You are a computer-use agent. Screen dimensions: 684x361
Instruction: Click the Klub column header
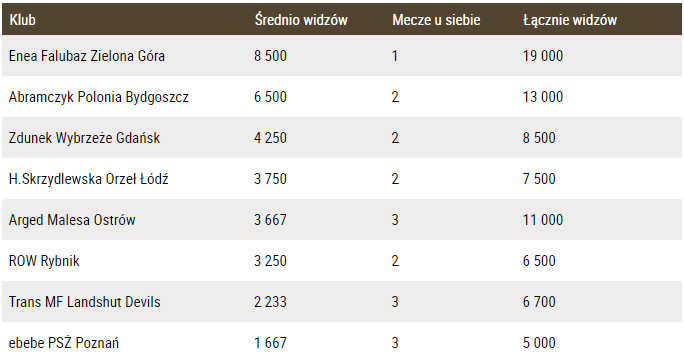tap(22, 20)
